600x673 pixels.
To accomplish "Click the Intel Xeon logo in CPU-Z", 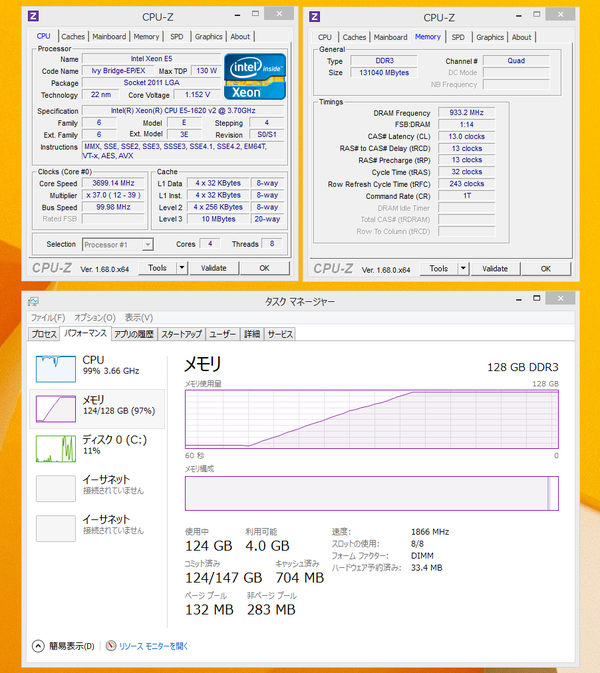I will pyautogui.click(x=255, y=77).
